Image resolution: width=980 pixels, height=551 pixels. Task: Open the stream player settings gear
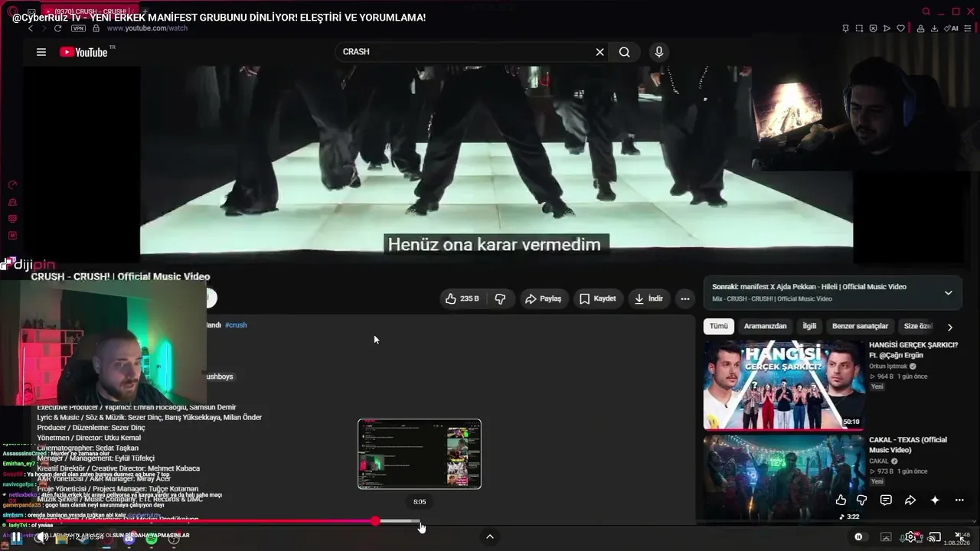[x=910, y=537]
